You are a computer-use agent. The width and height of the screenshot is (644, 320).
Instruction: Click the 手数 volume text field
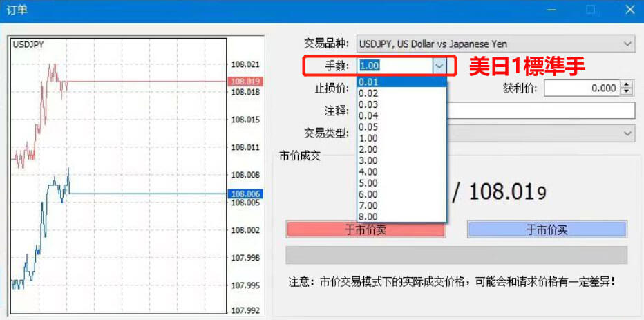coord(395,66)
